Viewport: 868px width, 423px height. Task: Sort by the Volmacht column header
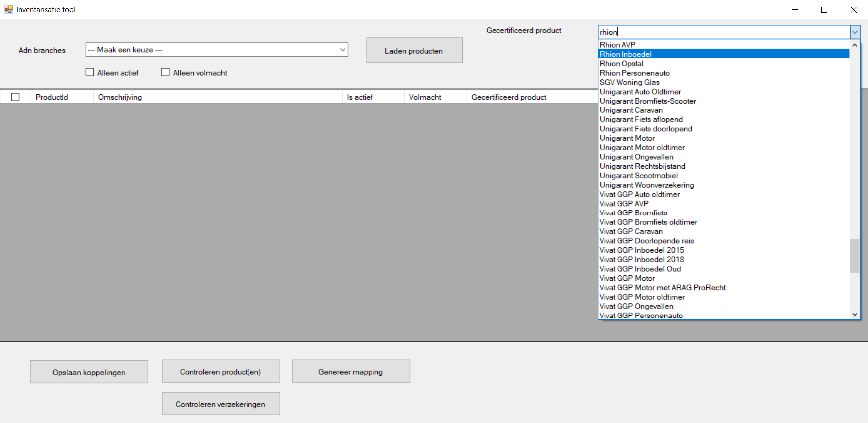click(435, 97)
